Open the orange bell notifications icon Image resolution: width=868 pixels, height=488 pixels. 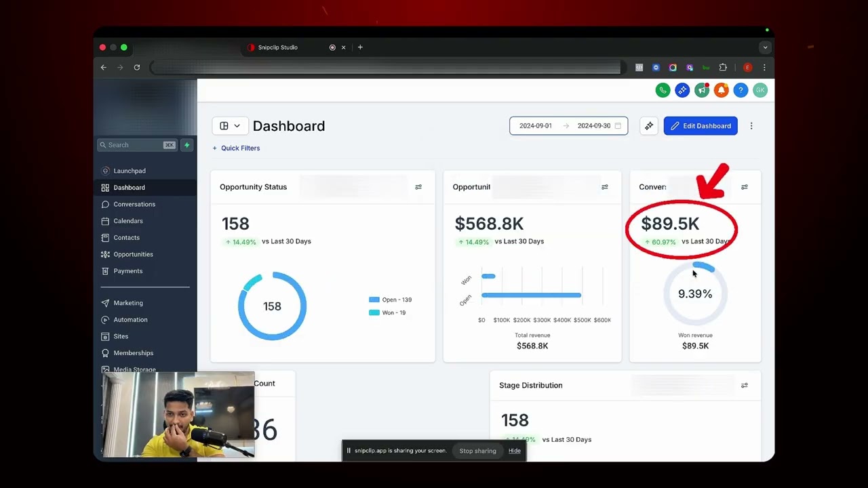pyautogui.click(x=722, y=90)
